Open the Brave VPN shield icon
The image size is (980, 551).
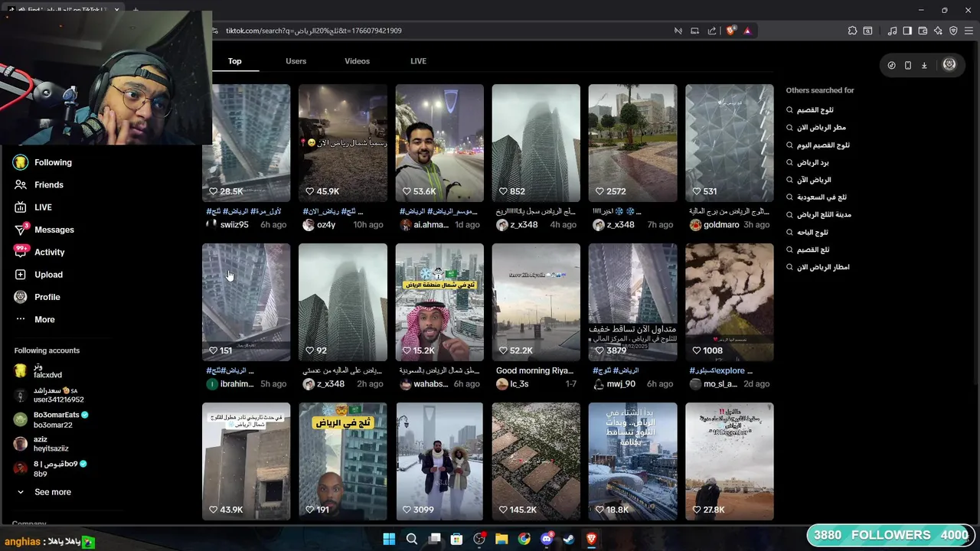point(953,31)
